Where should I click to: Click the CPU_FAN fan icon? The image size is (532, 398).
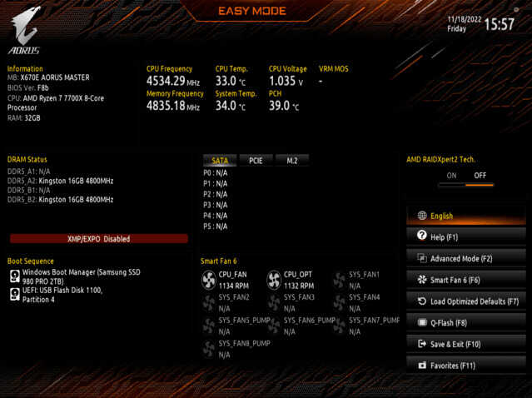click(x=209, y=280)
